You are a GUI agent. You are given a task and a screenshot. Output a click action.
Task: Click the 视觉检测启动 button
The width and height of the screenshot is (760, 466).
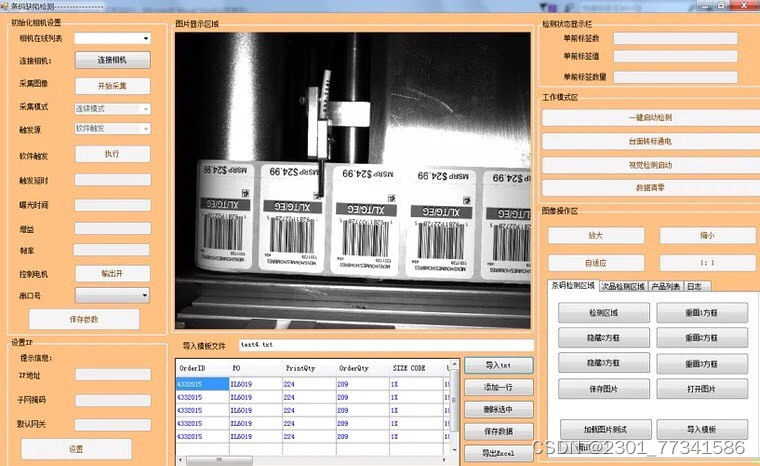coord(650,165)
